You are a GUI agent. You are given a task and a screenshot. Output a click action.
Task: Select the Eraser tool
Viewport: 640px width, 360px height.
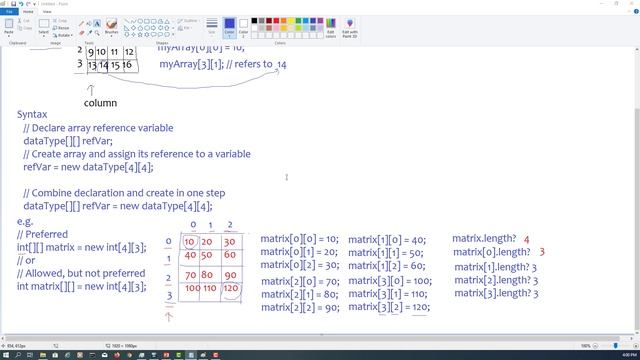[81, 32]
